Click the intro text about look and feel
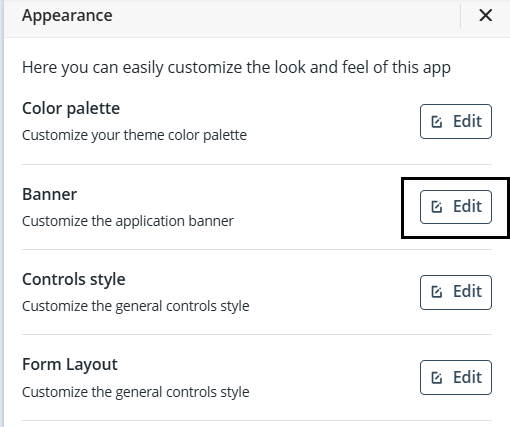This screenshot has height=427, width=510. tap(236, 68)
